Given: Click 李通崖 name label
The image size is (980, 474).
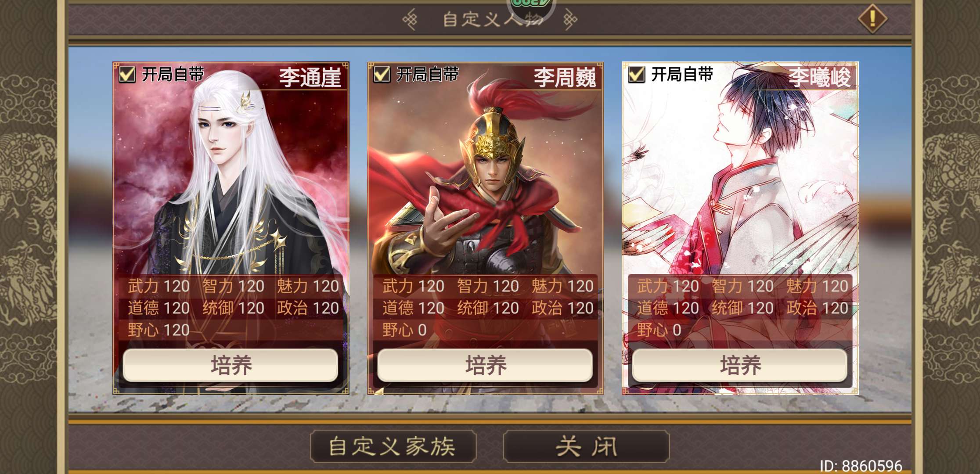Looking at the screenshot, I should point(310,78).
